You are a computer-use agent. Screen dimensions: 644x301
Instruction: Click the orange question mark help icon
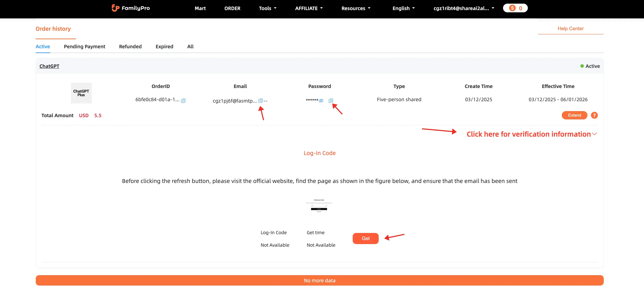coord(594,115)
